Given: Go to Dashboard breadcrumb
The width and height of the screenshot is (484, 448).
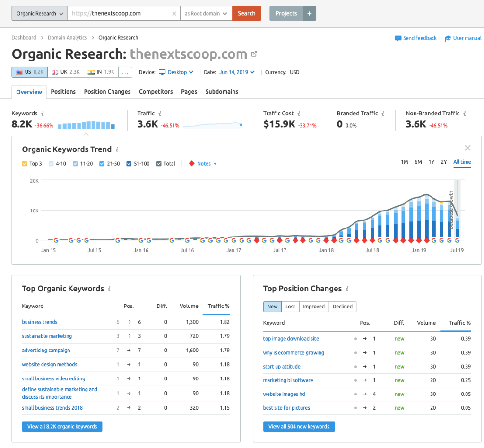Looking at the screenshot, I should [24, 38].
